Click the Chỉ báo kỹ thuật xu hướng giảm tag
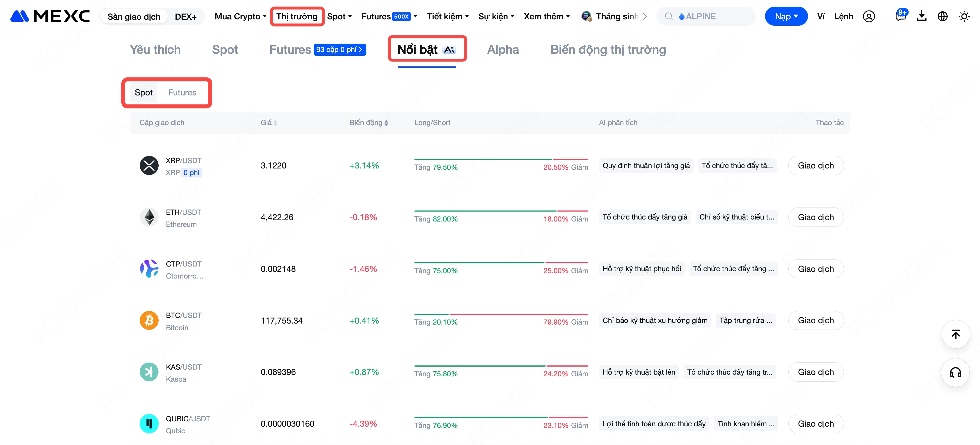 pos(654,321)
